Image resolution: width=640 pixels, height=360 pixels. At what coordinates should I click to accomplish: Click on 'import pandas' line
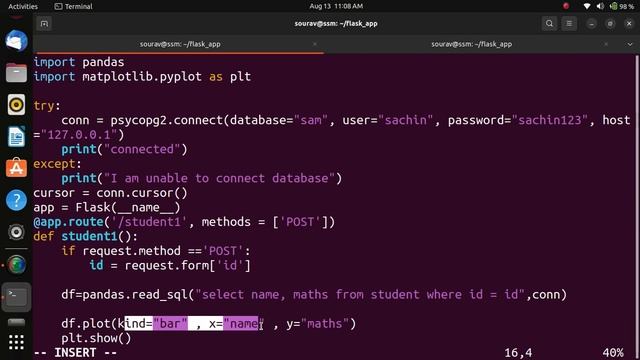(79, 62)
